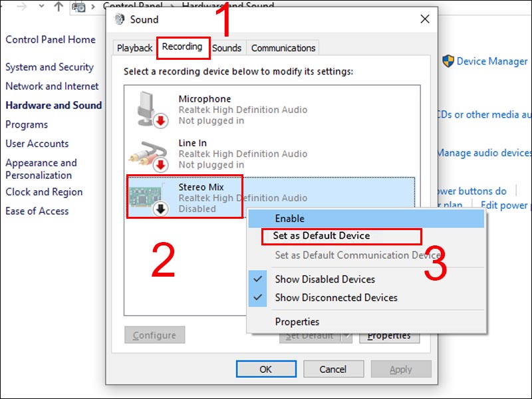This screenshot has height=399, width=532.
Task: Click the OK button
Action: (265, 368)
